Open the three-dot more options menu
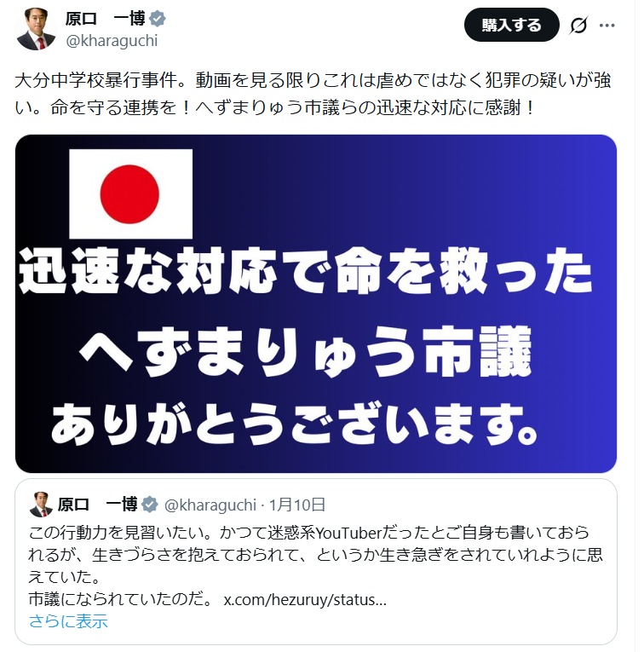This screenshot has width=644, height=652. [x=607, y=26]
